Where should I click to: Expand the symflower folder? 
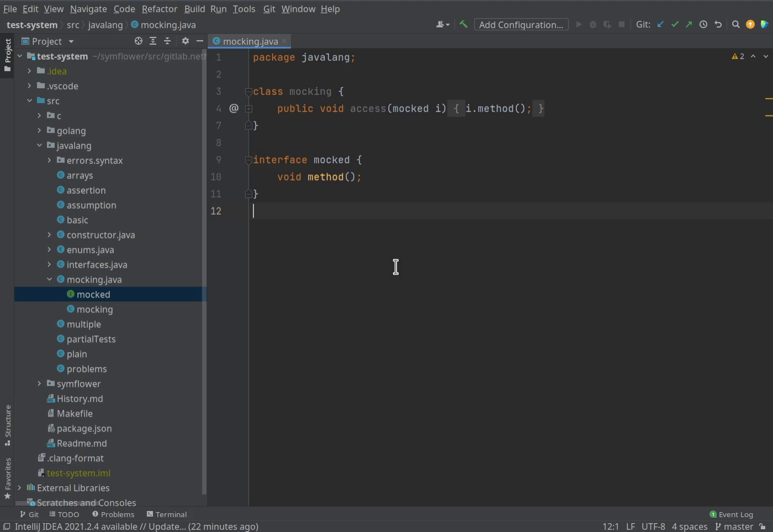[x=39, y=384]
